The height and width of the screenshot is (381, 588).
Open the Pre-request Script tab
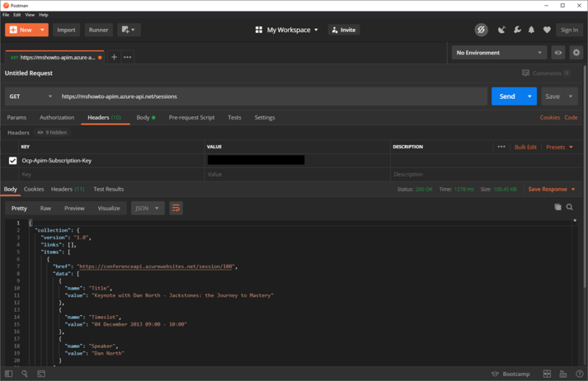(192, 118)
